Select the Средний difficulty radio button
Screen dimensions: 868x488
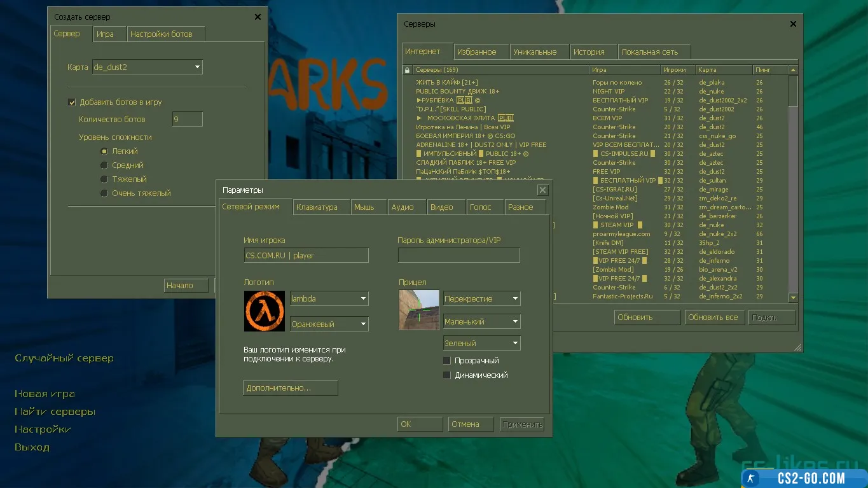point(104,165)
